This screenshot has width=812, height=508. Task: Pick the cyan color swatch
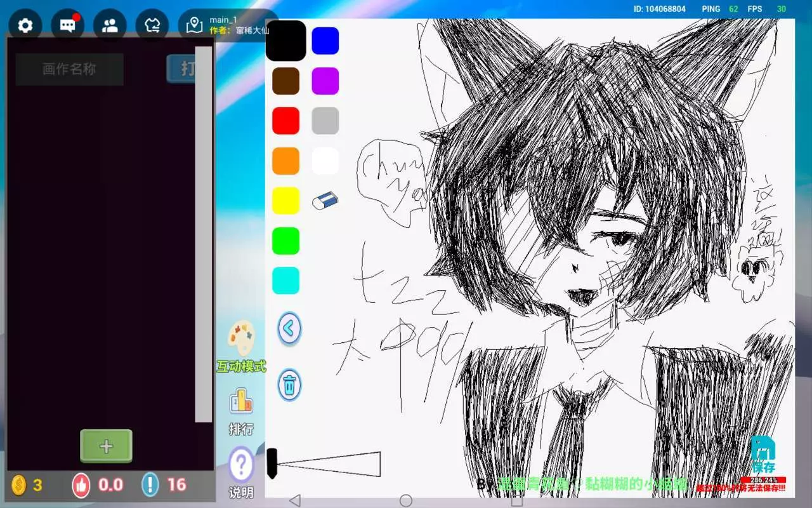coord(286,281)
